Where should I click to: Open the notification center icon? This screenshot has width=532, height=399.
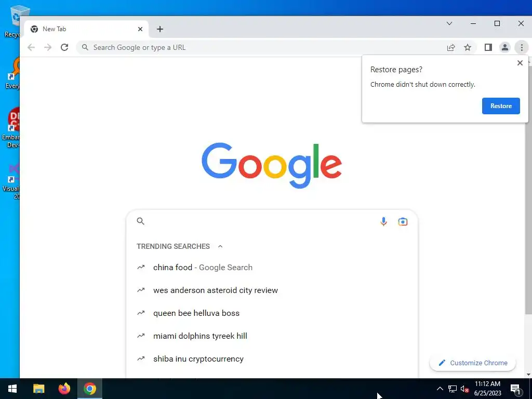515,389
